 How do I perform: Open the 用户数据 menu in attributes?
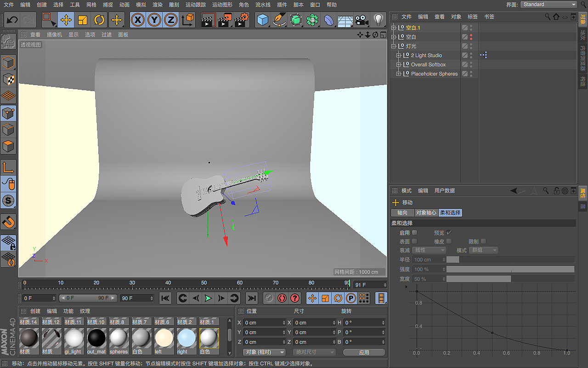pyautogui.click(x=445, y=190)
